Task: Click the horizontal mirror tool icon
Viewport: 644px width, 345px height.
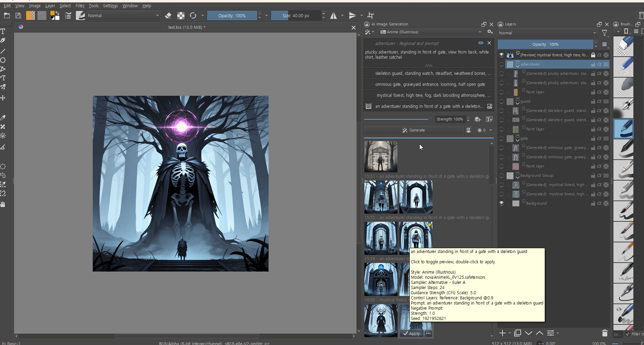Action: tap(334, 15)
